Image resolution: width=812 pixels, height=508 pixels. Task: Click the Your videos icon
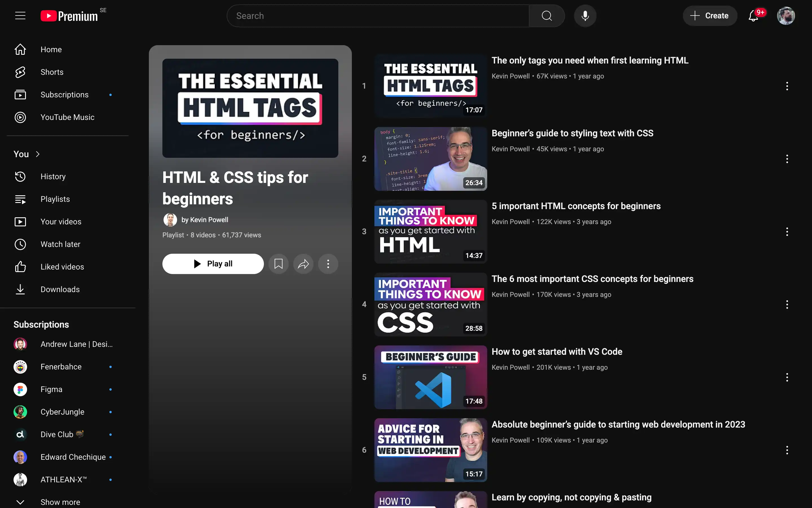20,222
